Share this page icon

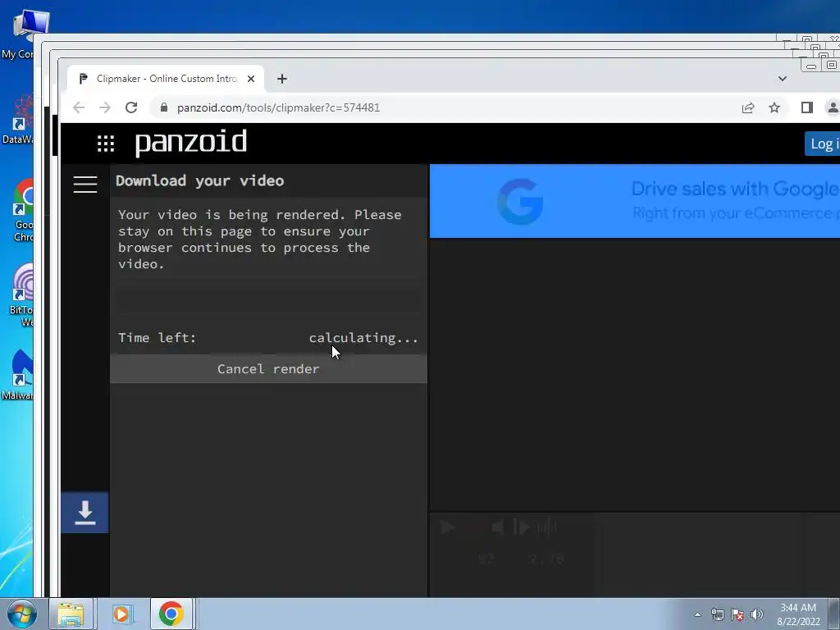pyautogui.click(x=748, y=107)
